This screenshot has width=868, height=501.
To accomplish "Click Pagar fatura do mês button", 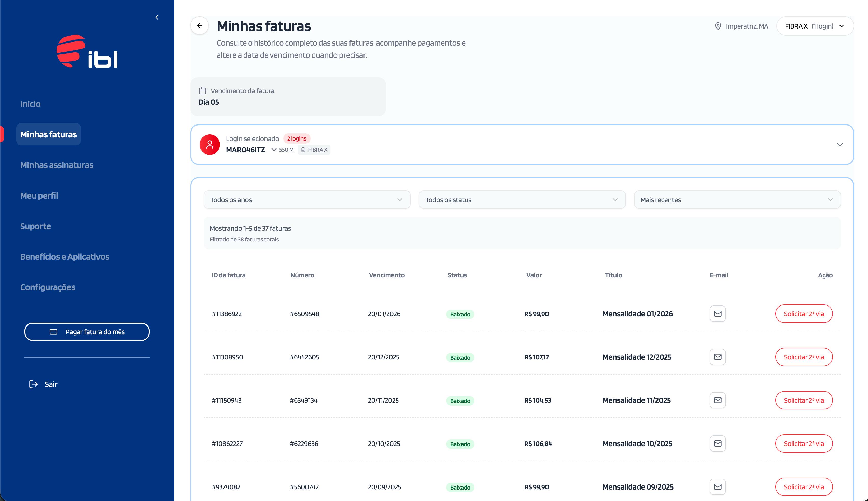I will point(87,332).
